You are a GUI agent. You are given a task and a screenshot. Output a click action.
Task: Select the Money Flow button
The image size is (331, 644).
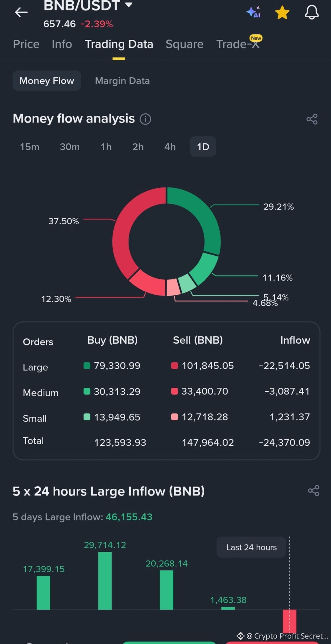pos(47,81)
